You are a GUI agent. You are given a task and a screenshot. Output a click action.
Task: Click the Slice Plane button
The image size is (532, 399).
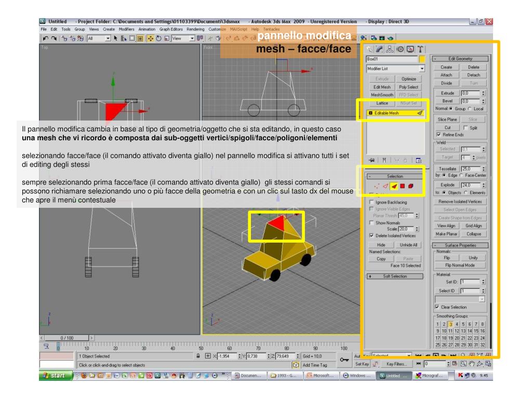447,119
